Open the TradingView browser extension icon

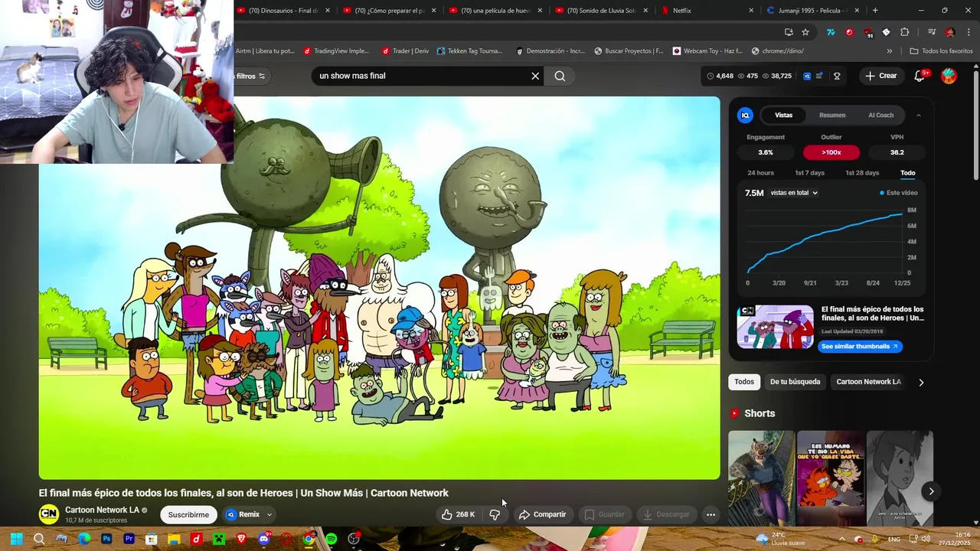pos(831,32)
